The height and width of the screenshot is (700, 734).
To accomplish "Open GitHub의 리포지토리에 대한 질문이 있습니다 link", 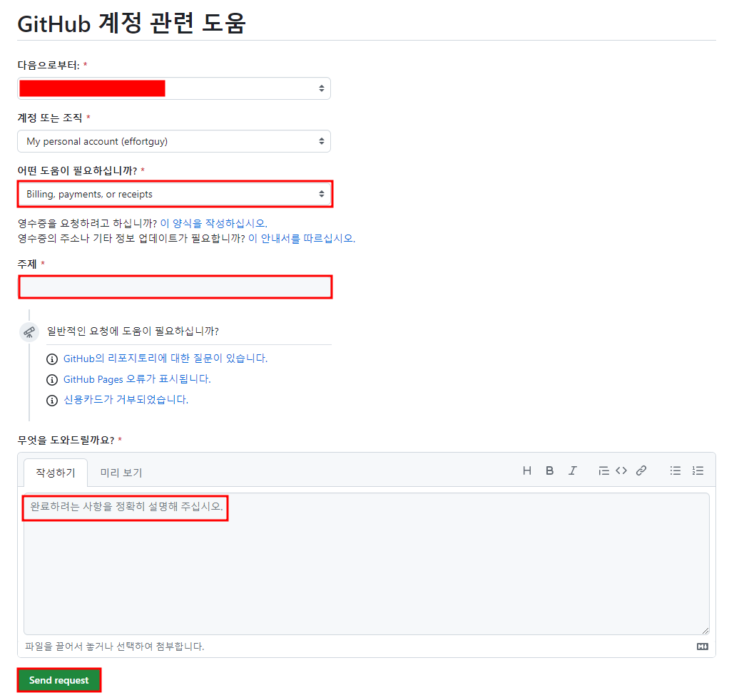I will tap(165, 359).
